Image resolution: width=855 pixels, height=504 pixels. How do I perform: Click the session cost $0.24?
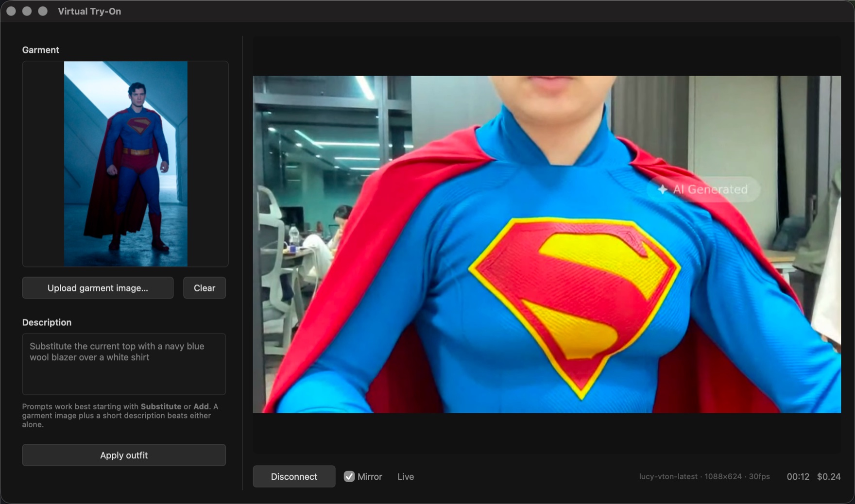829,477
